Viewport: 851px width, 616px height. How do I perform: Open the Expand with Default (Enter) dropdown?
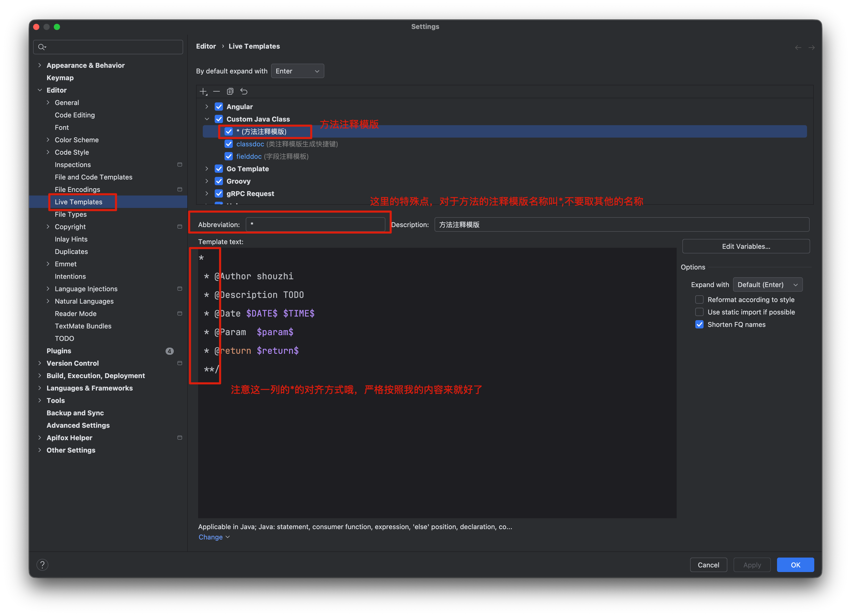coord(767,285)
